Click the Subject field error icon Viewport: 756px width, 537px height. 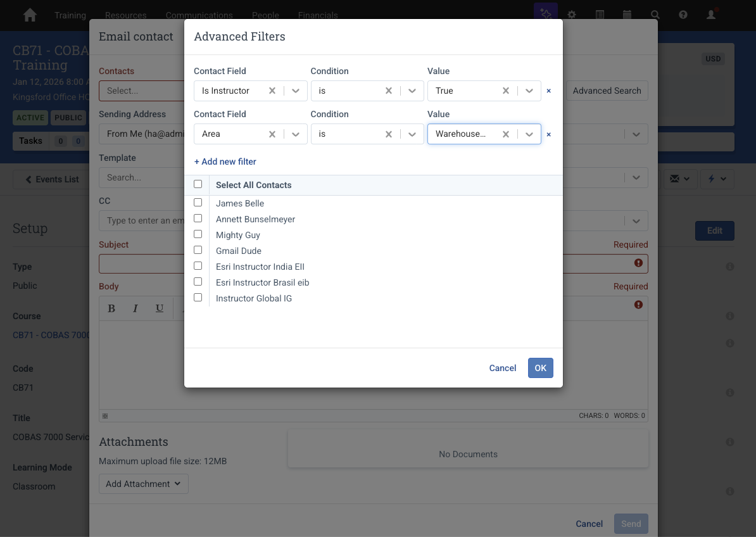[x=638, y=263]
